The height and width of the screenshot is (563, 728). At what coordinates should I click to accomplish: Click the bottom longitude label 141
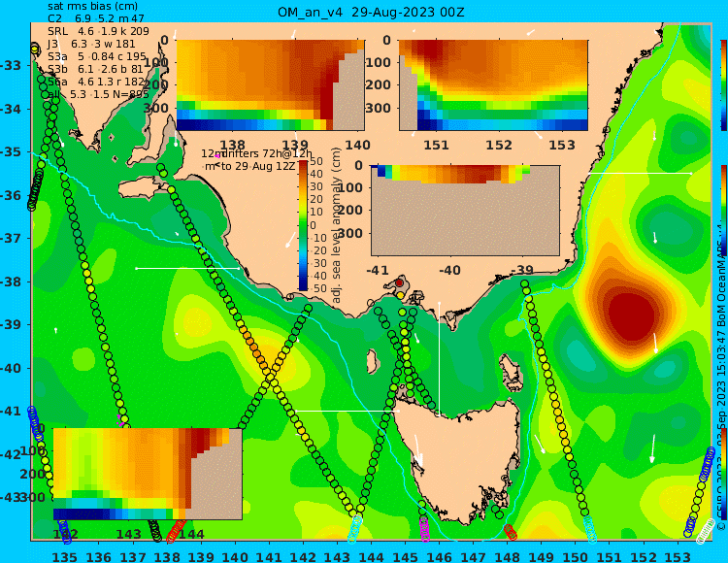269,556
